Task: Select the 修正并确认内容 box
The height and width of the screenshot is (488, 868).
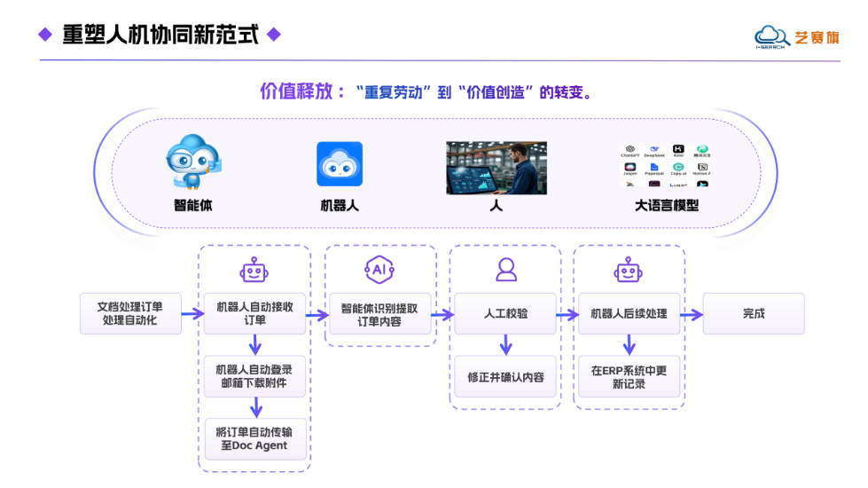Action: click(x=505, y=377)
